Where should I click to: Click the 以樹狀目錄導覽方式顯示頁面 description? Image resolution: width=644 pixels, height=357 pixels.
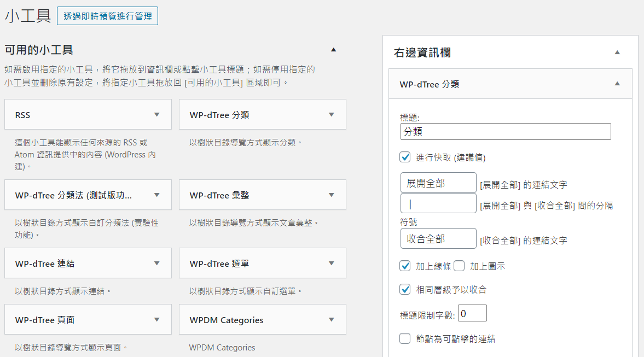pyautogui.click(x=71, y=347)
